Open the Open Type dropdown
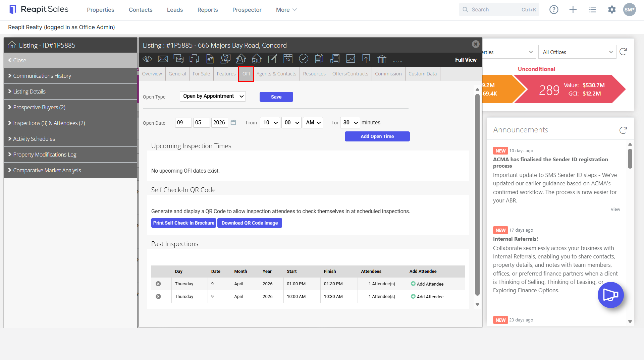644x362 pixels. click(213, 96)
